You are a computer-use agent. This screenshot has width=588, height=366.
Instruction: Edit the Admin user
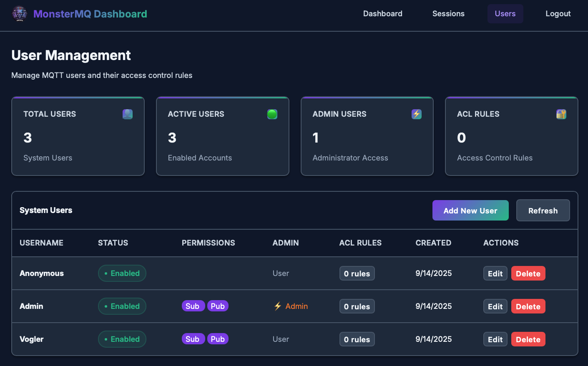point(495,306)
